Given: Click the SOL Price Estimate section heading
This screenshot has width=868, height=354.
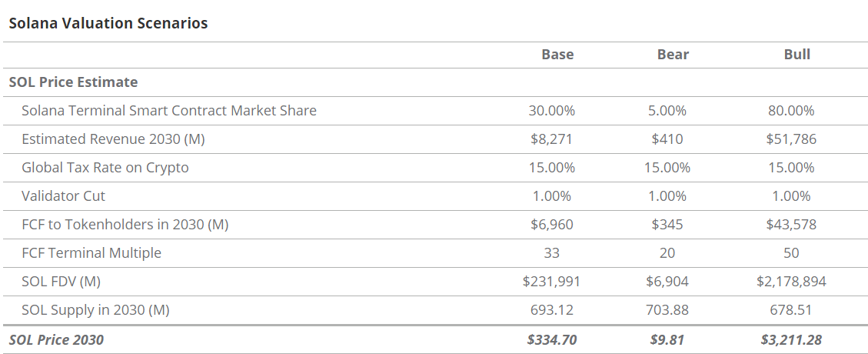Looking at the screenshot, I should point(74,82).
